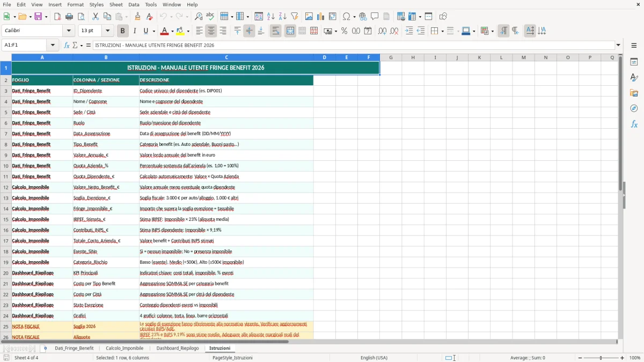Open underline style dropdown arrow

[153, 31]
